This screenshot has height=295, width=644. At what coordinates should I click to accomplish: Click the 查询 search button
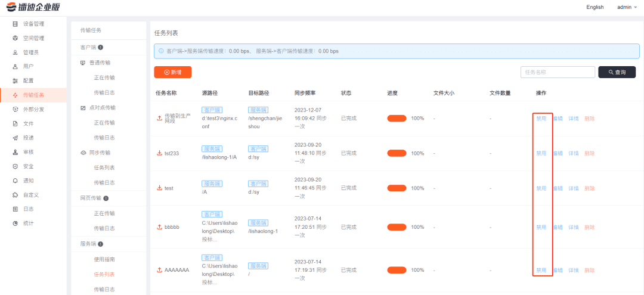coord(617,72)
